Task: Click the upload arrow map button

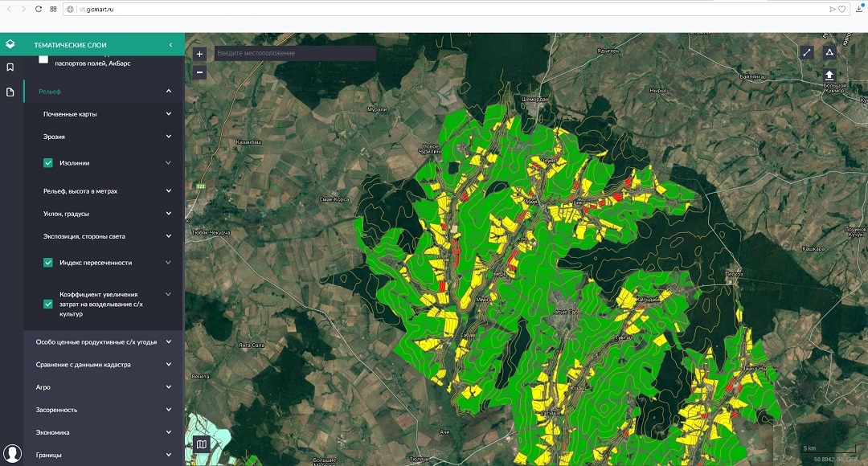Action: pyautogui.click(x=829, y=75)
